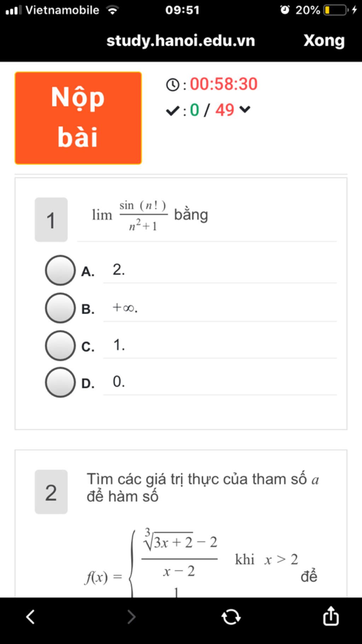The width and height of the screenshot is (362, 644).
Task: Select answer A radio button
Action: (x=60, y=270)
